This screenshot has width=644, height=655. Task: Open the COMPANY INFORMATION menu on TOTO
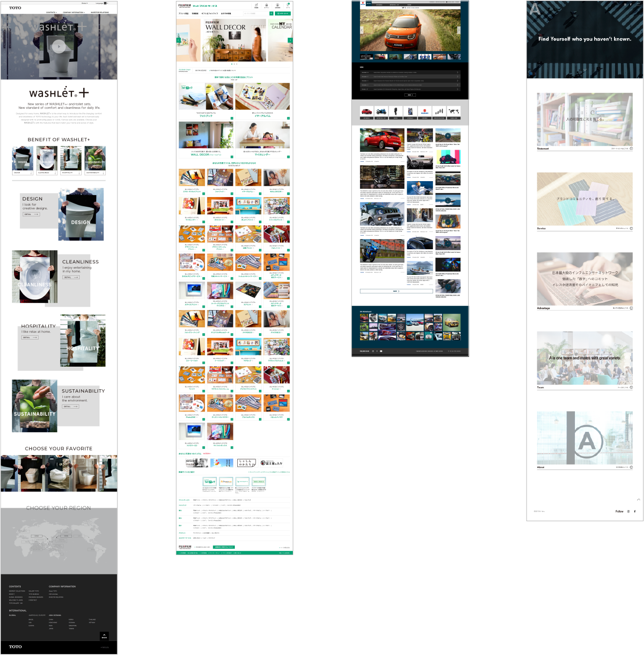pyautogui.click(x=73, y=13)
